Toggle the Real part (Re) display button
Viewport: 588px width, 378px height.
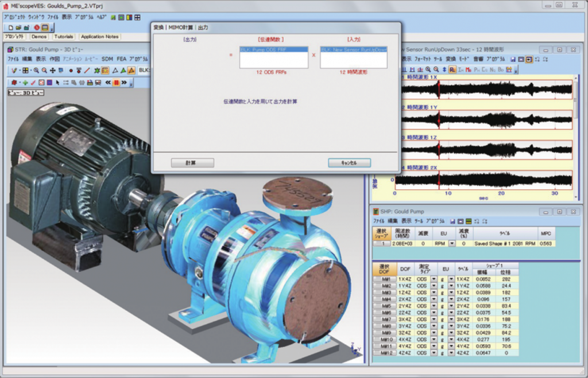[x=452, y=69]
